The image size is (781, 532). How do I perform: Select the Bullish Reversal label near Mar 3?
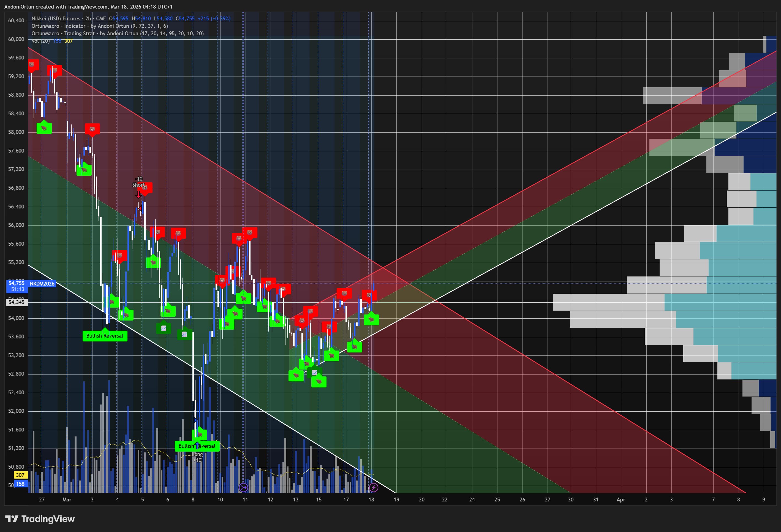pyautogui.click(x=105, y=336)
